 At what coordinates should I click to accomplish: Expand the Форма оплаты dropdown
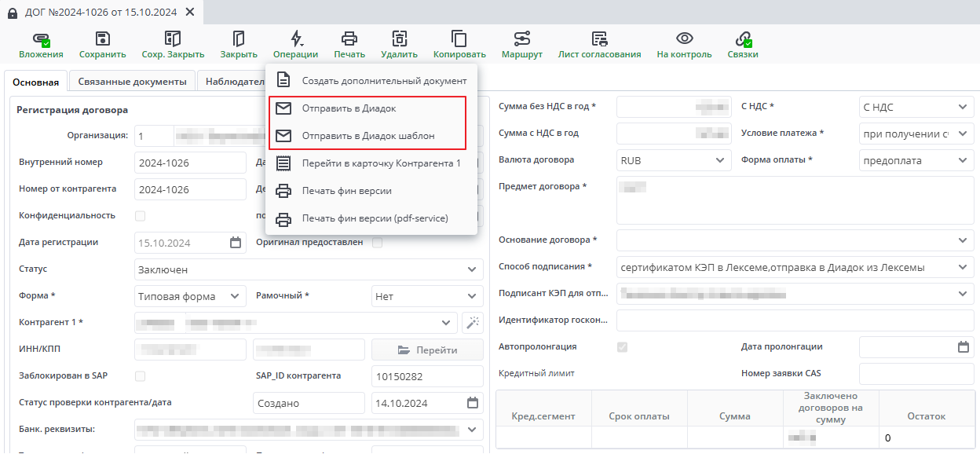[963, 160]
